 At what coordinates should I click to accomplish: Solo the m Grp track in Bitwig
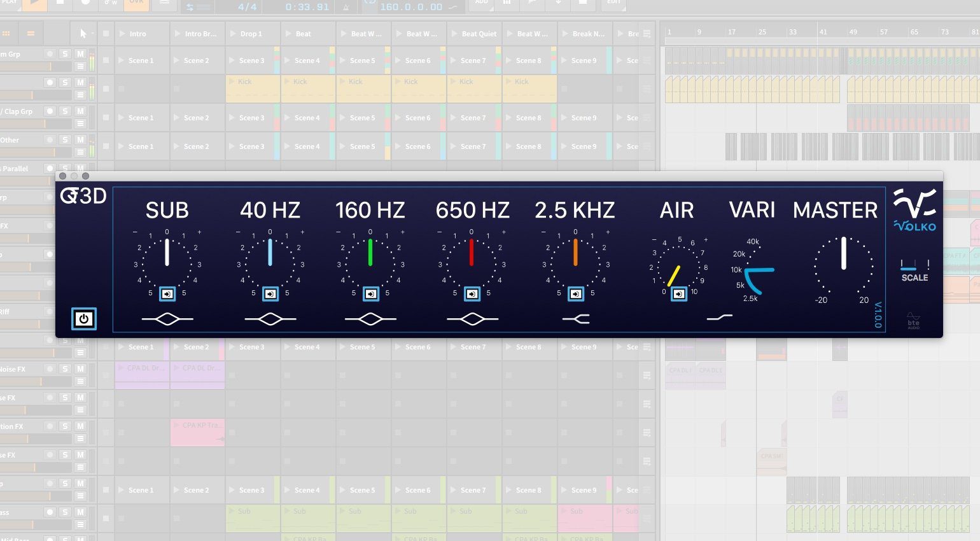click(x=65, y=54)
